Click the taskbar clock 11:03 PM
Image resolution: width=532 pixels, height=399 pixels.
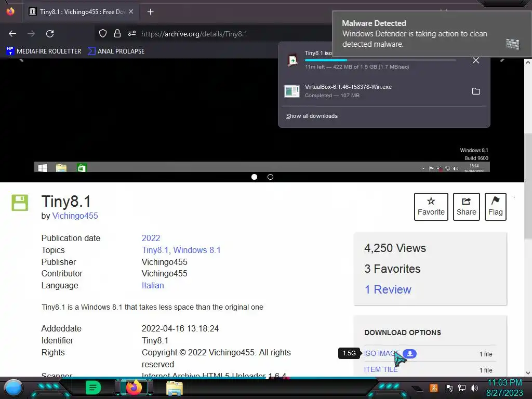(504, 383)
